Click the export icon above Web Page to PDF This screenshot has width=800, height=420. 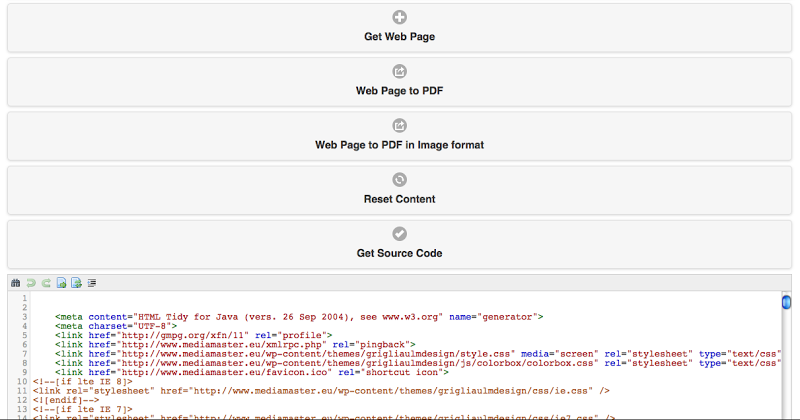[x=400, y=71]
